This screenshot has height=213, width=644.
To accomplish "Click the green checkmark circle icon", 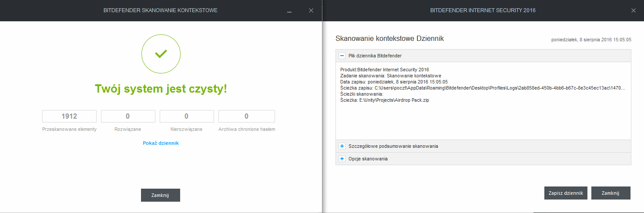I will pyautogui.click(x=161, y=53).
